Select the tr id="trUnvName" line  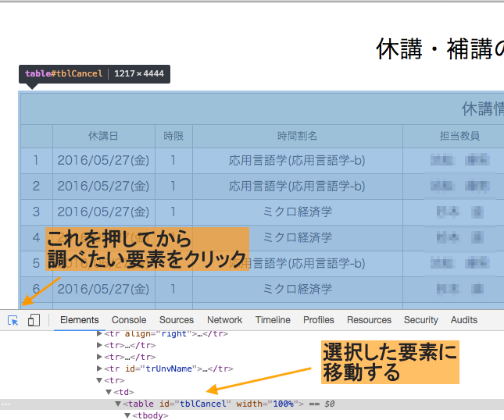pyautogui.click(x=169, y=368)
